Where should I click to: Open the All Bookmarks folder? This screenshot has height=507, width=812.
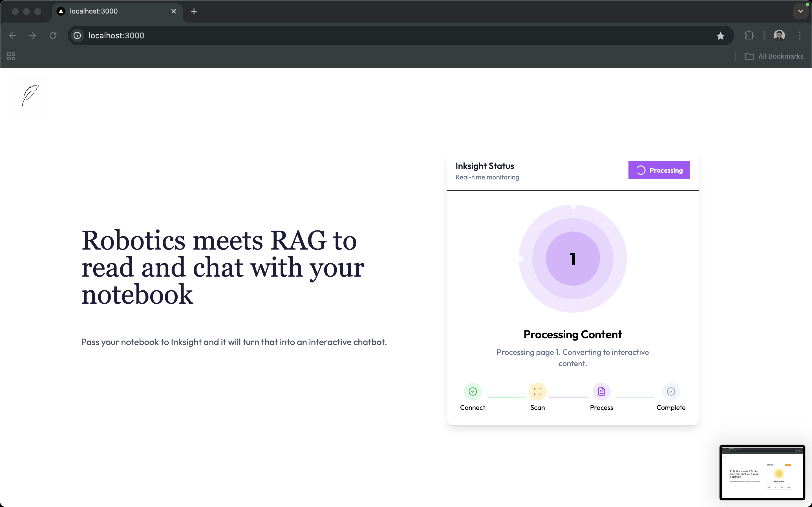pos(774,56)
